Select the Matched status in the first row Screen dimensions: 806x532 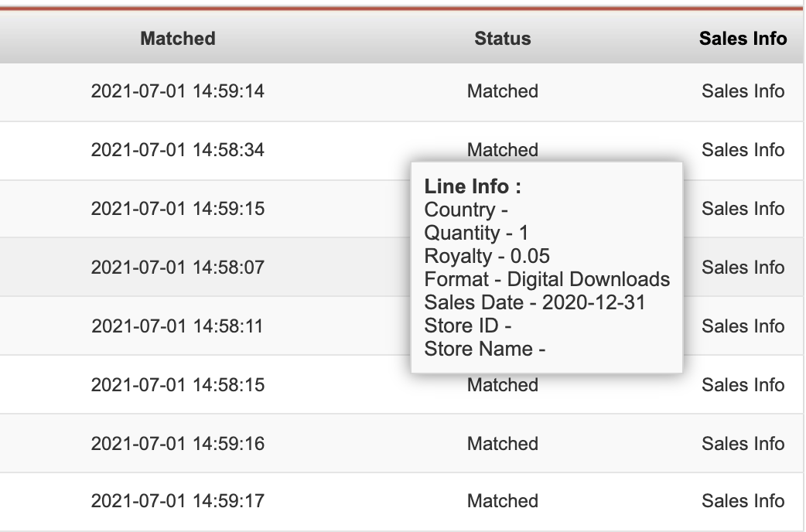coord(503,91)
